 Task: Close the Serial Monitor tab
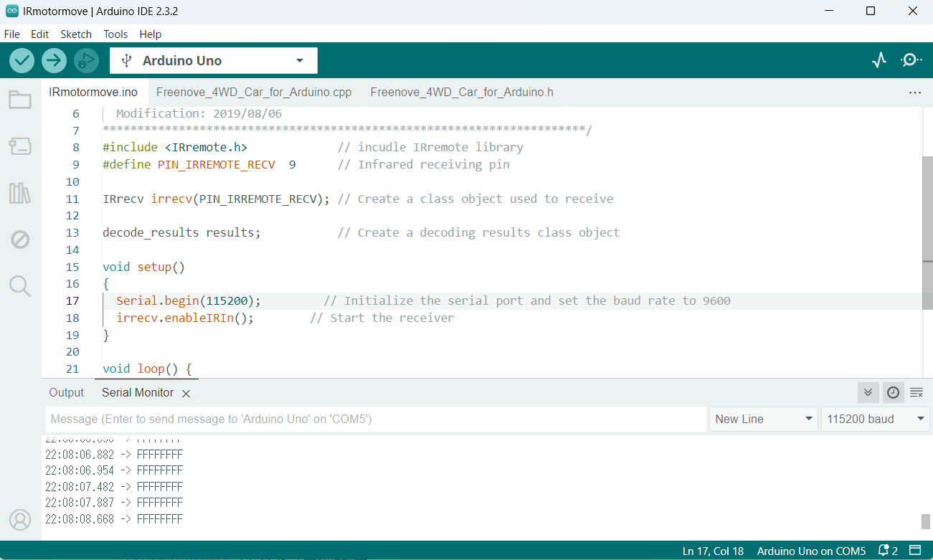coord(186,394)
